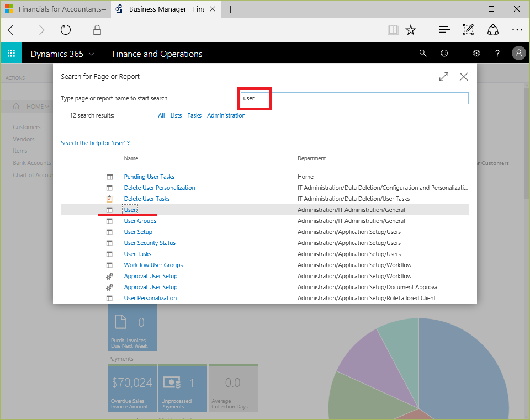The height and width of the screenshot is (420, 530).
Task: Open the Workflow User Groups page
Action: 153,265
